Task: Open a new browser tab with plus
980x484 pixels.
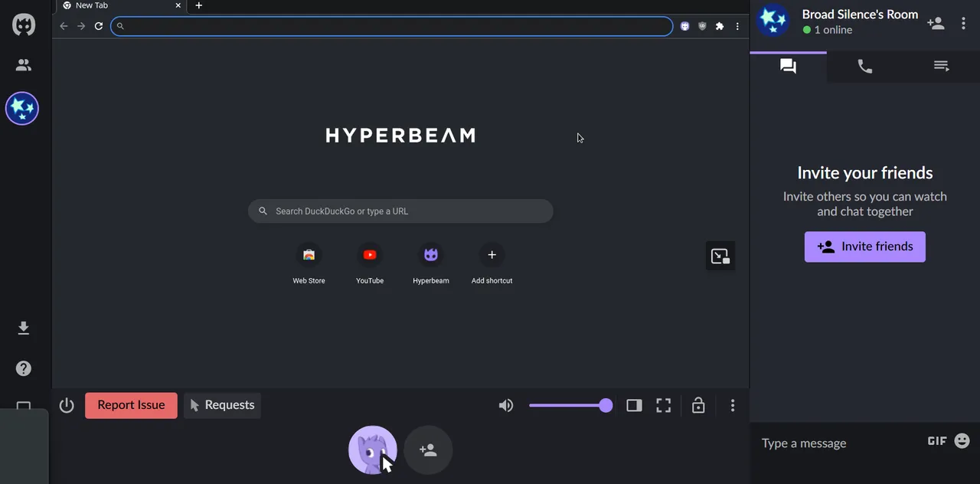Action: tap(199, 5)
